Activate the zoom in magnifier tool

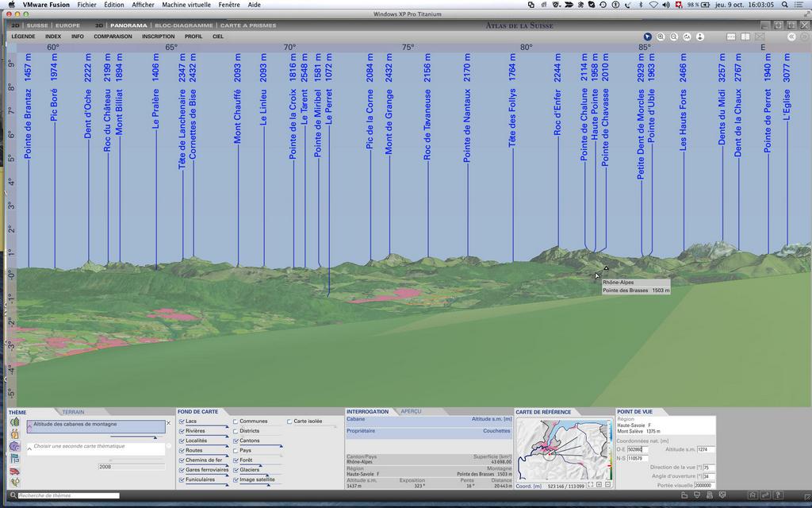click(661, 37)
